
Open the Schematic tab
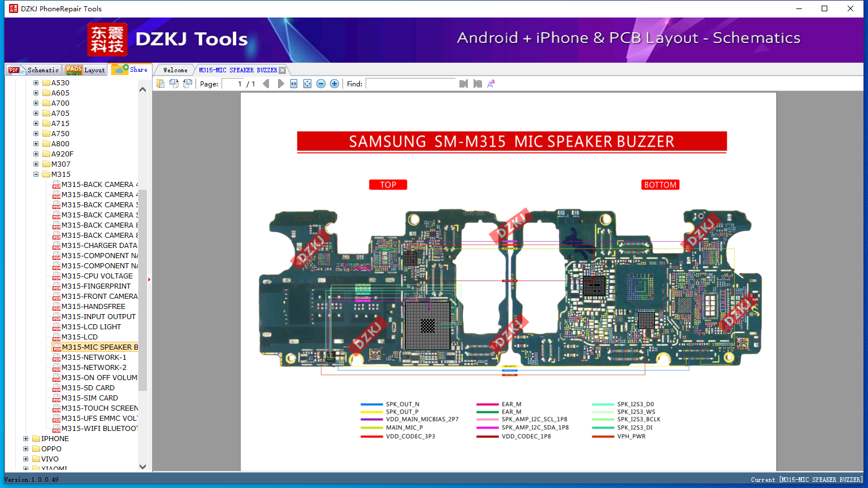coord(34,70)
